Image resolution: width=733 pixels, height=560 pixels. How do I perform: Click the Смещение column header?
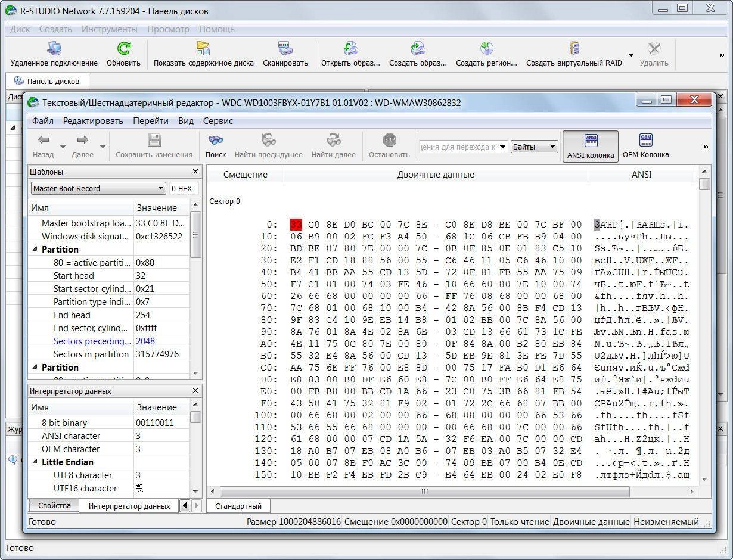(246, 175)
